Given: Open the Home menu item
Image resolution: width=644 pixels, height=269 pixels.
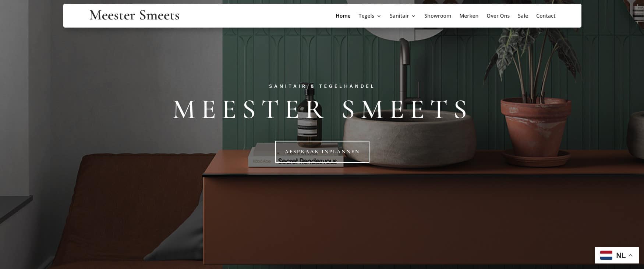Looking at the screenshot, I should pyautogui.click(x=343, y=16).
